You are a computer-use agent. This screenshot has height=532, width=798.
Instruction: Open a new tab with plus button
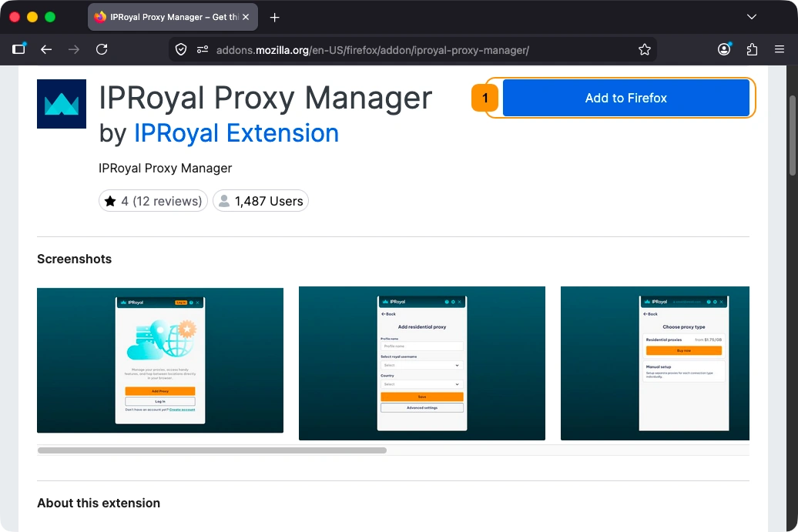point(275,17)
